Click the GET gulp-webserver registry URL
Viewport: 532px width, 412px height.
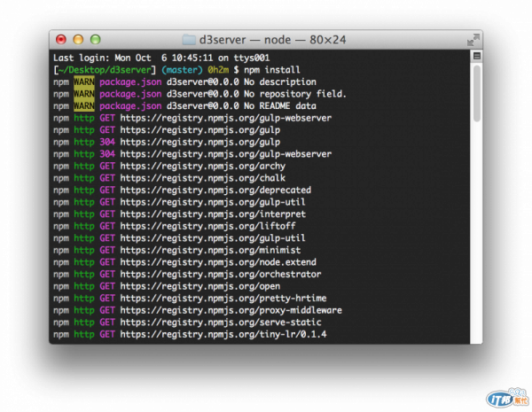(225, 118)
